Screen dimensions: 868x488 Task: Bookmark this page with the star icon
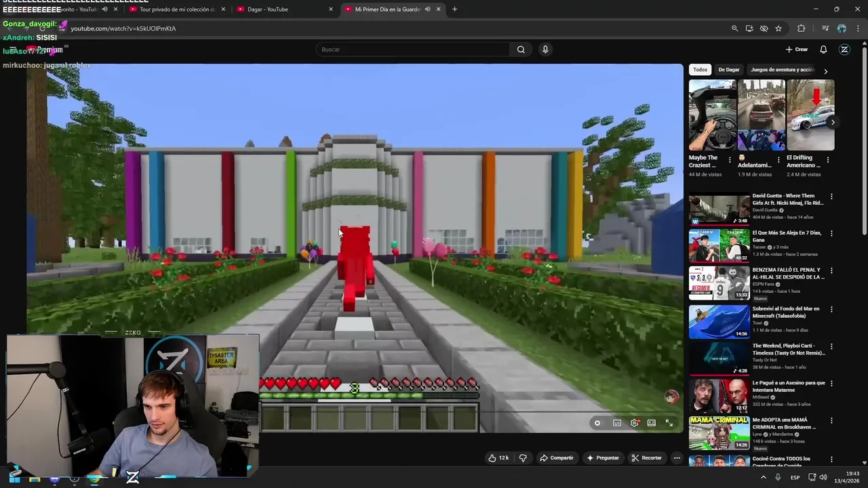point(778,28)
